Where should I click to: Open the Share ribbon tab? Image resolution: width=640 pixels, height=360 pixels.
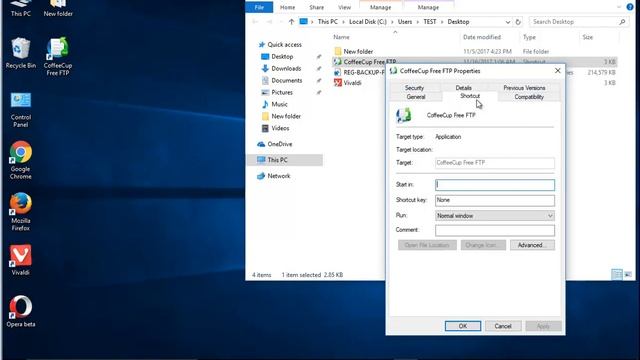[x=316, y=7]
